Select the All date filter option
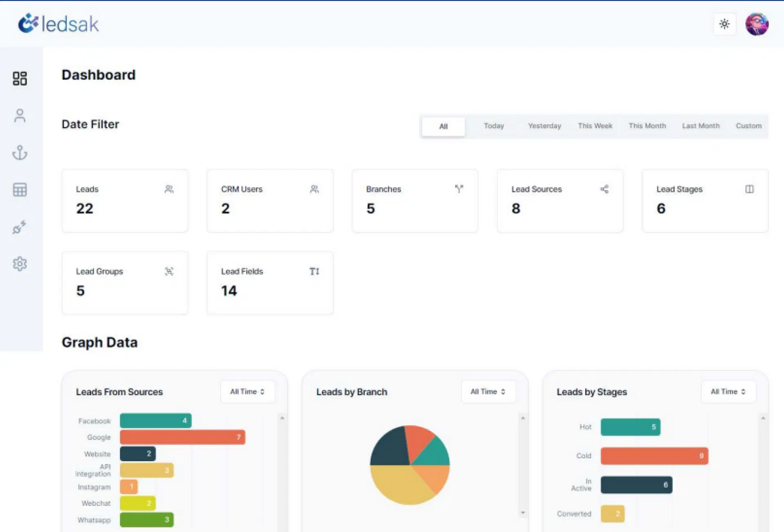The width and height of the screenshot is (784, 532). tap(443, 126)
